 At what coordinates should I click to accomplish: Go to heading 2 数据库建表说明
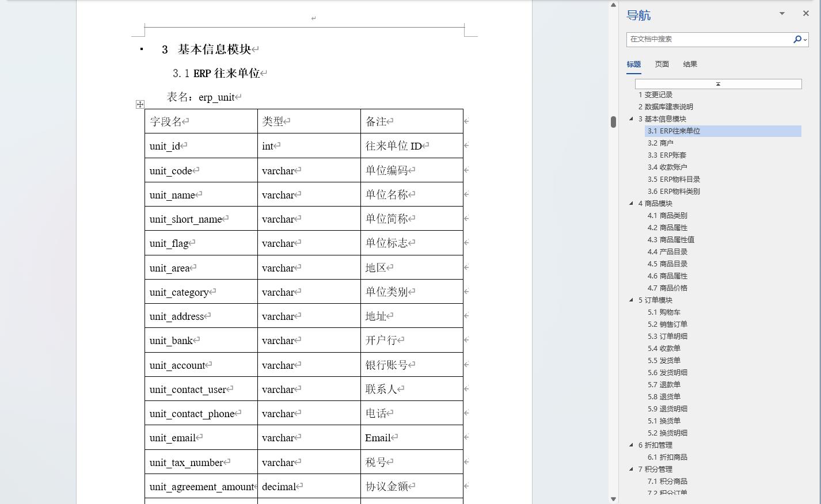[666, 107]
